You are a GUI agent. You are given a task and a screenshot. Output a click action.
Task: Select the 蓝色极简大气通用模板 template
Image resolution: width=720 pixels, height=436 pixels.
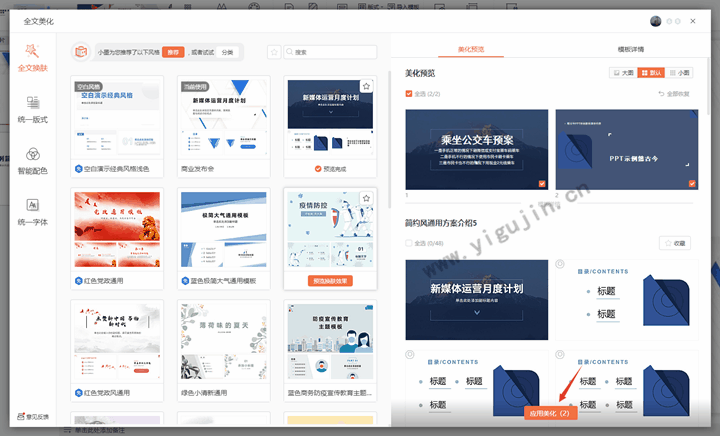pos(224,239)
